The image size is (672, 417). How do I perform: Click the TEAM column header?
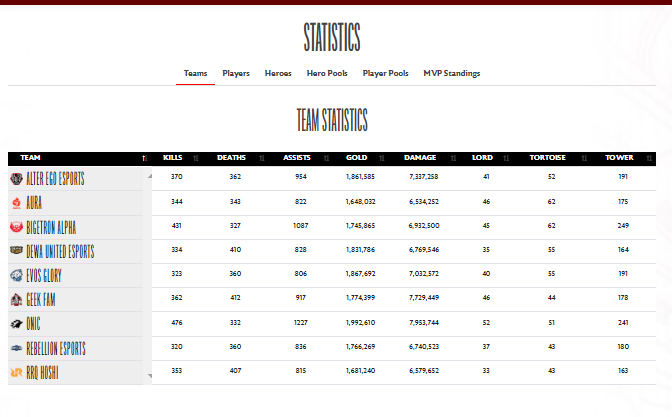[x=30, y=158]
